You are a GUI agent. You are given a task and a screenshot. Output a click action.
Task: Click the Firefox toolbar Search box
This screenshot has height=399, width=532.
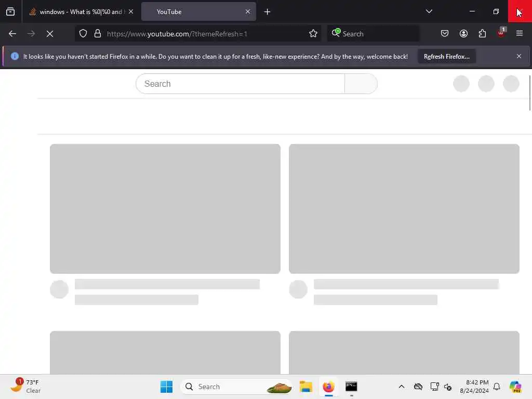(373, 34)
